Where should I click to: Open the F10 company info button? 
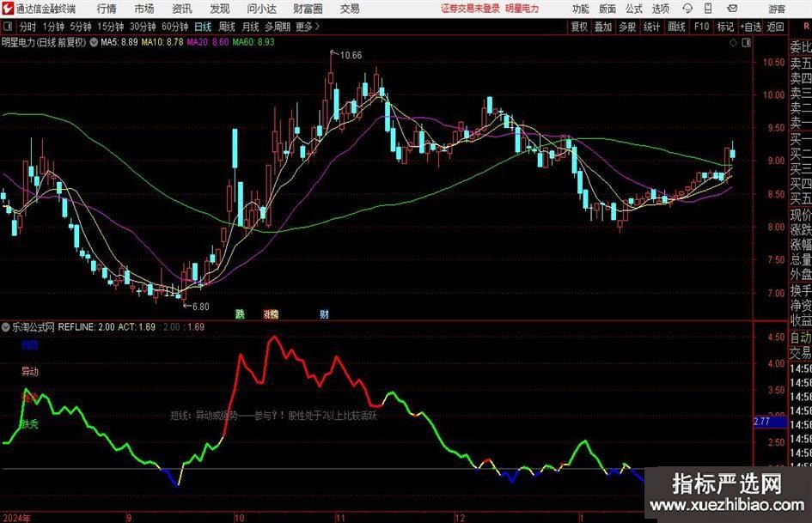(x=701, y=27)
